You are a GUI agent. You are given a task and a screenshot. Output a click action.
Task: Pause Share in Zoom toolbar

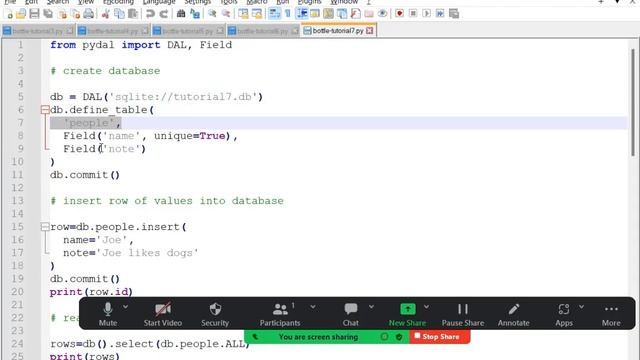[x=463, y=314]
